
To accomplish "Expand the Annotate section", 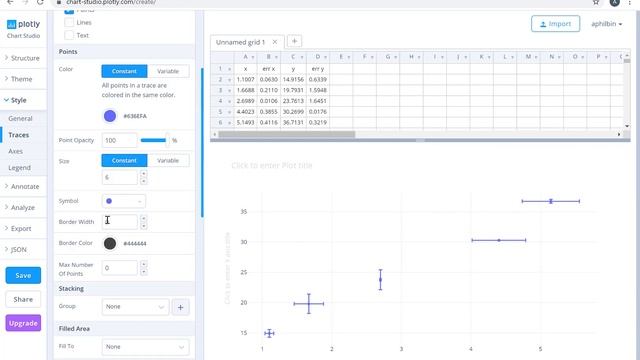I will [x=23, y=187].
